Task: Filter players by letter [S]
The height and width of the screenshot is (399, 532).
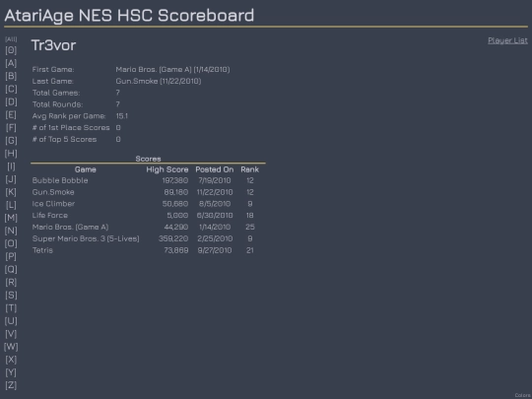Action: click(11, 296)
